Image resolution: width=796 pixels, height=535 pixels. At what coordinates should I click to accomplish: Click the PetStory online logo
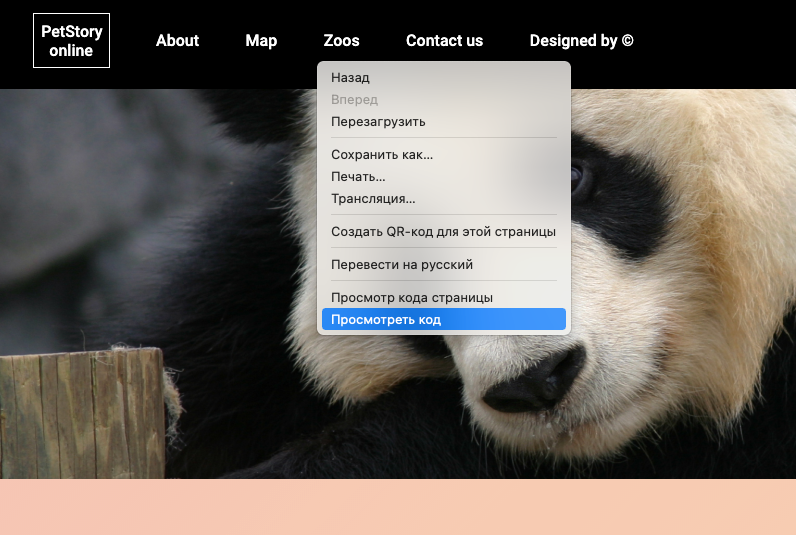pyautogui.click(x=71, y=41)
